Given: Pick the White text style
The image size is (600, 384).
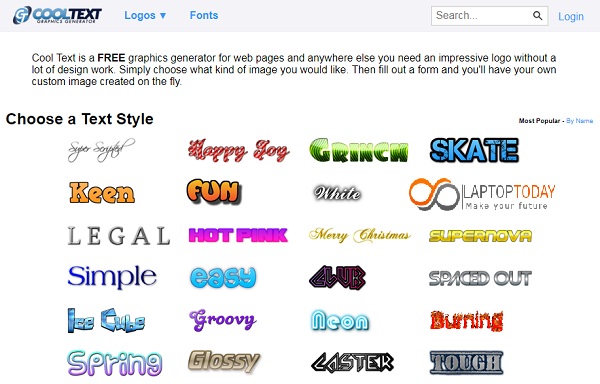Looking at the screenshot, I should click(x=338, y=193).
